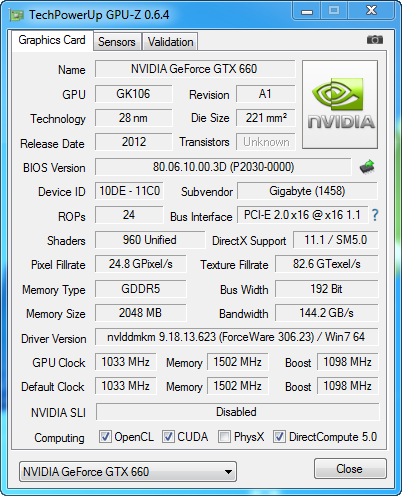Toggle the OpenCL checkbox

pyautogui.click(x=105, y=436)
